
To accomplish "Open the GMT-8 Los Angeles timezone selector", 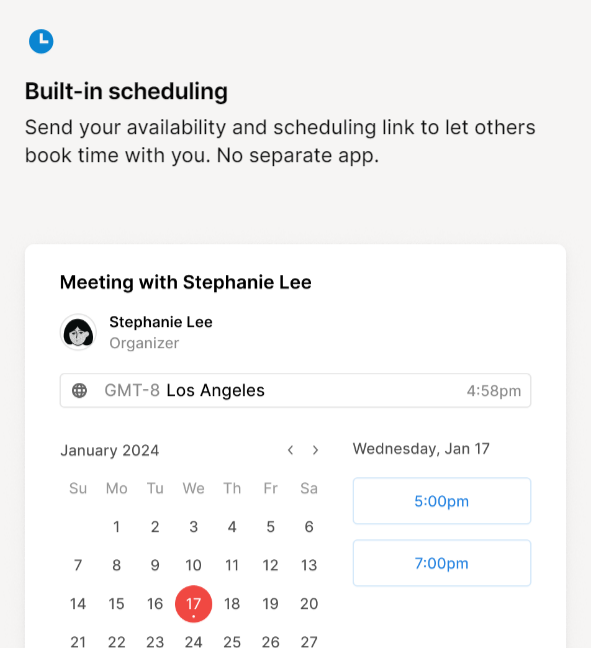I will [x=296, y=391].
